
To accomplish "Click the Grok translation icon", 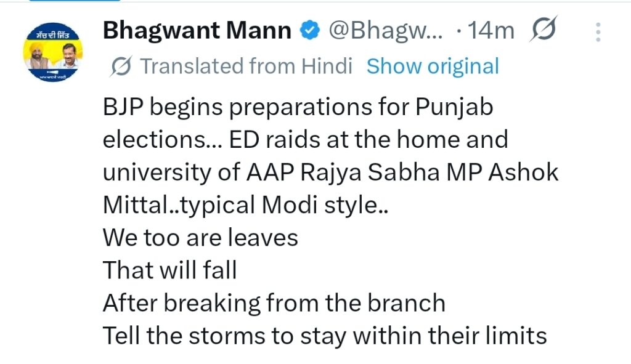I will click(120, 66).
